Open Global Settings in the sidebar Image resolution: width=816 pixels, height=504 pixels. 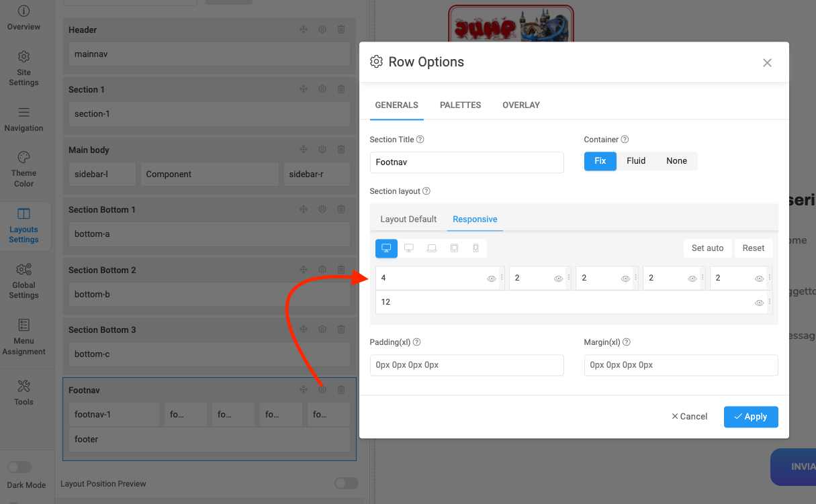point(24,280)
